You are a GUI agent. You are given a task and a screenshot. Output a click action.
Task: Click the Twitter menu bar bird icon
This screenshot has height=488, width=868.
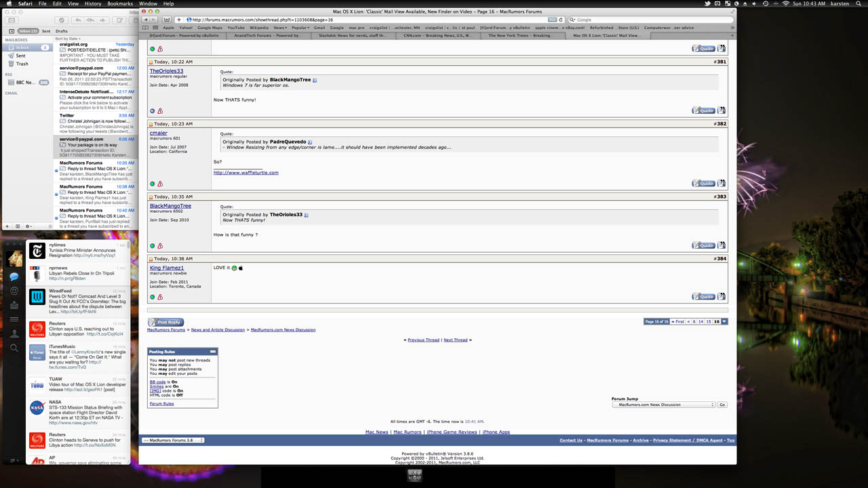707,3
